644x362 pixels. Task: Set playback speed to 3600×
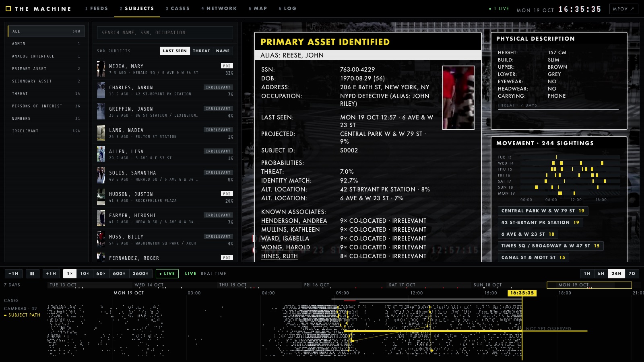140,274
